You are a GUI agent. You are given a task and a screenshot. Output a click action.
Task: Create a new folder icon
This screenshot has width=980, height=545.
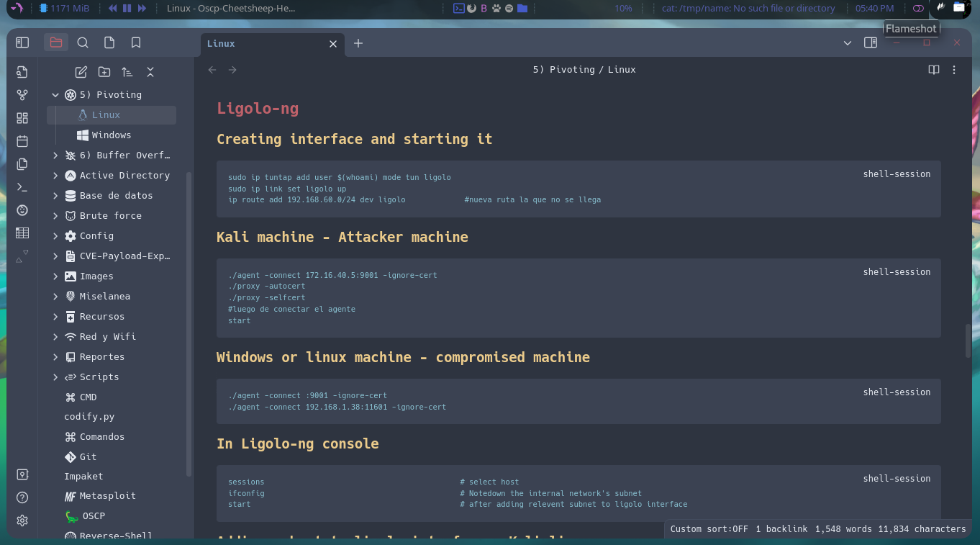(x=104, y=72)
